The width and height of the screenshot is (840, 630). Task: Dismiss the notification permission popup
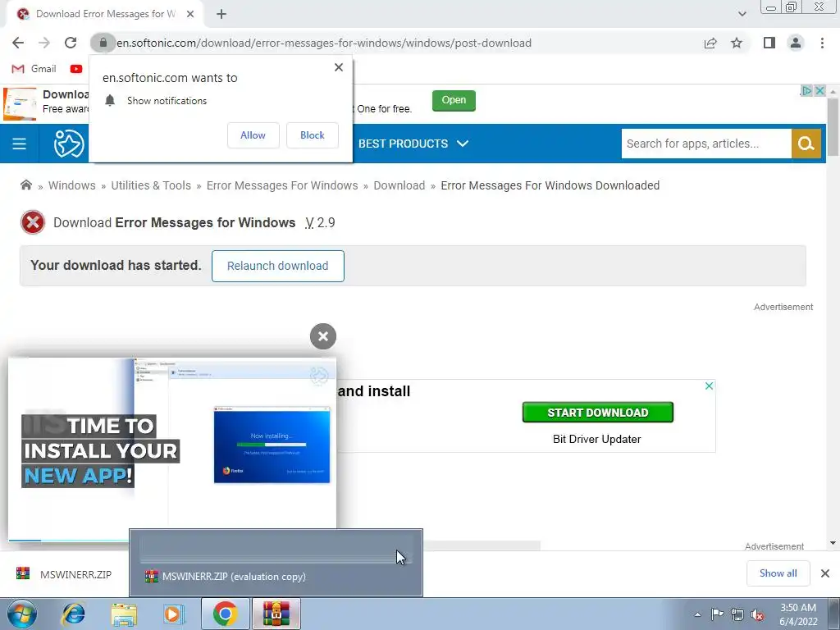point(339,67)
